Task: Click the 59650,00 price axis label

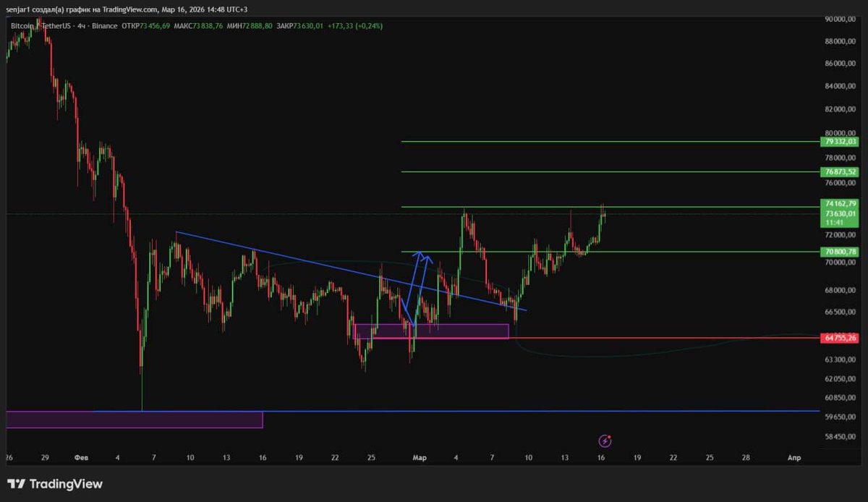Action: (x=841, y=417)
